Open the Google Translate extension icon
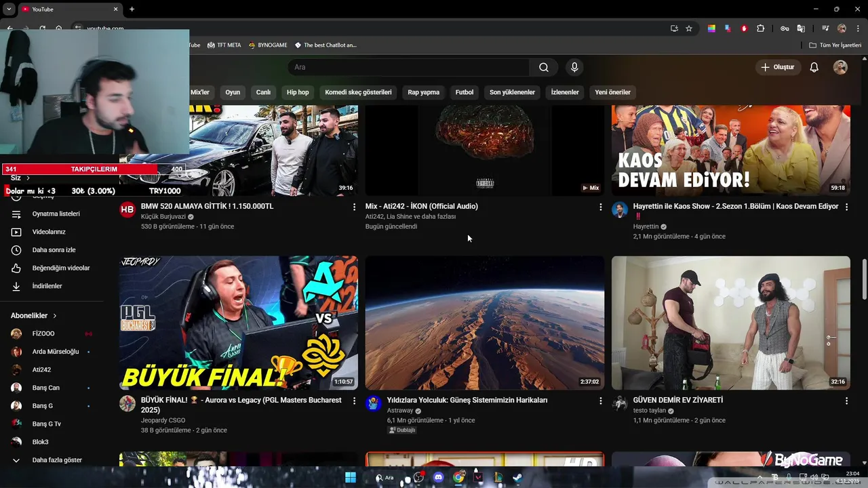 tap(801, 28)
